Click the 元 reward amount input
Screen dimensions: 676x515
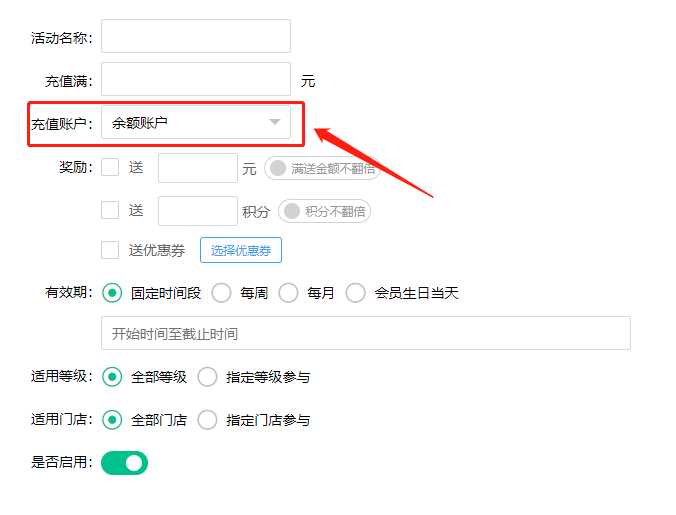pos(197,168)
